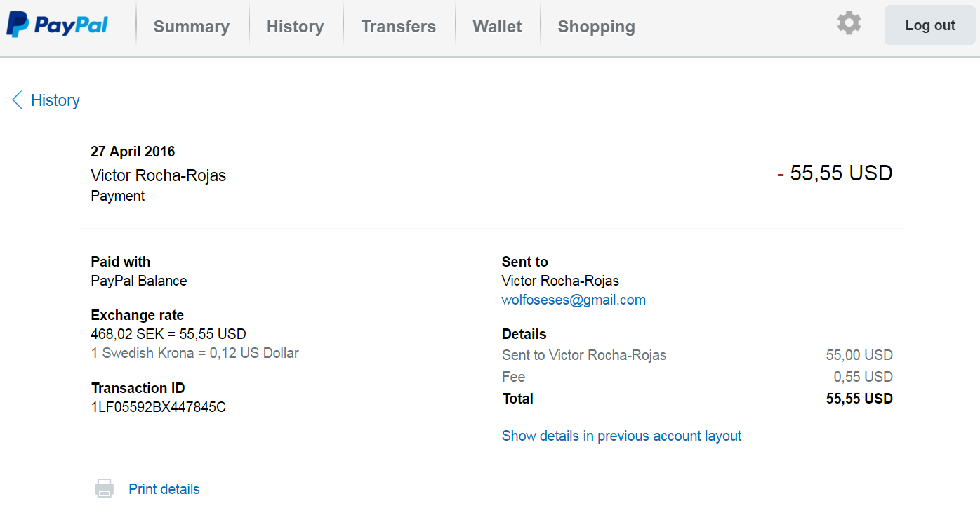
Task: Click the Victor Rocha-Rojas payment title
Action: pyautogui.click(x=158, y=175)
